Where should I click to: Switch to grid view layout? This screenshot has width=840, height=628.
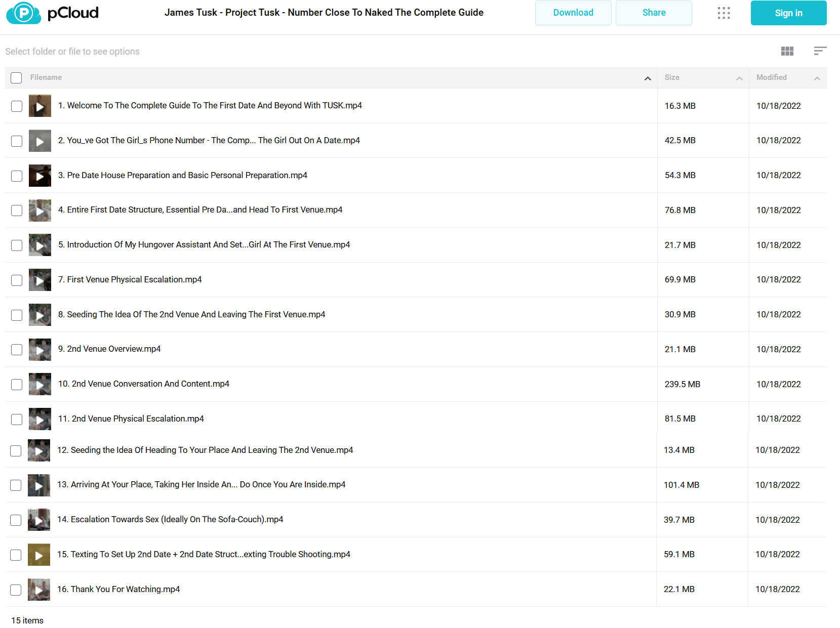point(787,51)
